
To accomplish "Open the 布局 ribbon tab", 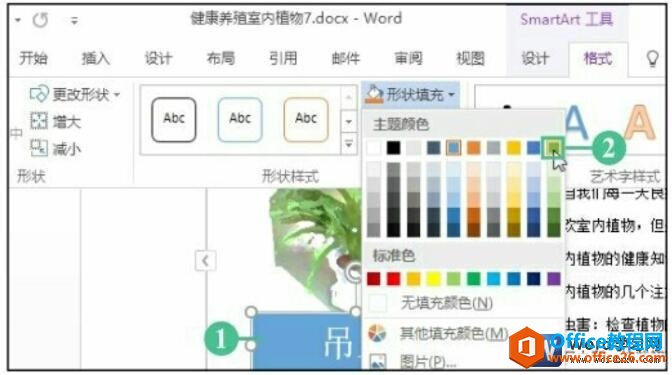I will (221, 58).
